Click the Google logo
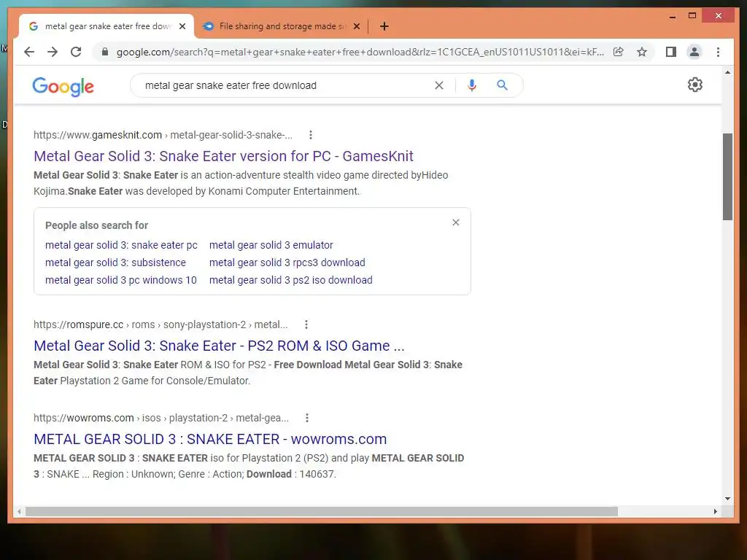Screen dimensions: 747x560 point(63,86)
